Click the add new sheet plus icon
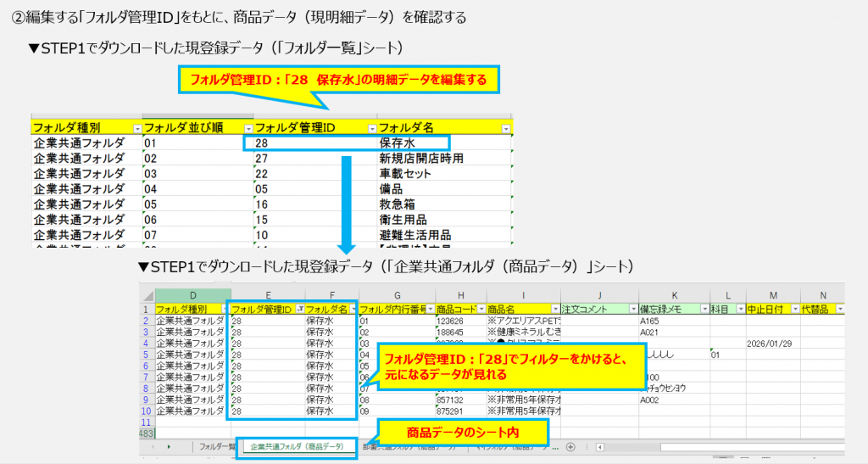The height and width of the screenshot is (464, 868). click(x=570, y=447)
